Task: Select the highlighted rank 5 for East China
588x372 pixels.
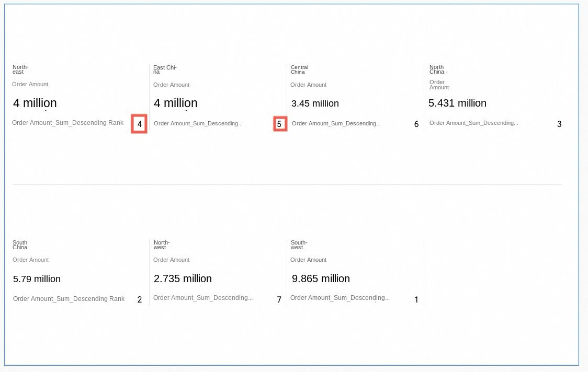Action: click(279, 124)
